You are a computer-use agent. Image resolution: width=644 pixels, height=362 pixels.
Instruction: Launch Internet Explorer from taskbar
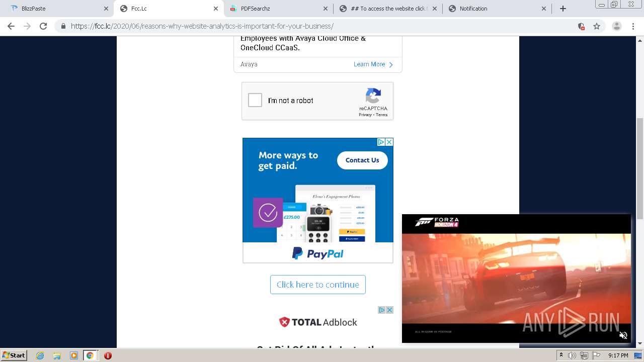pyautogui.click(x=40, y=355)
